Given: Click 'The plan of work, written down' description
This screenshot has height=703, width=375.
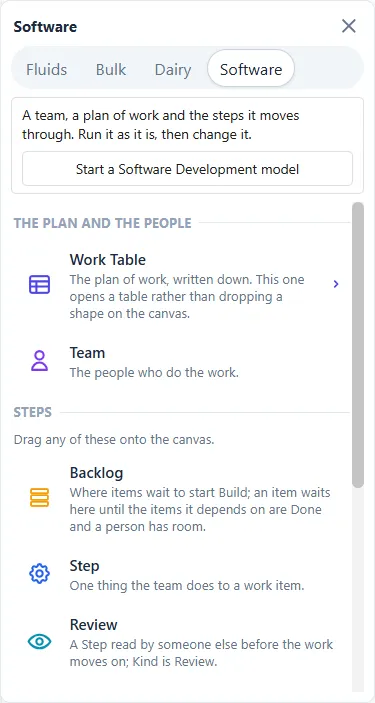Looking at the screenshot, I should click(x=187, y=297).
